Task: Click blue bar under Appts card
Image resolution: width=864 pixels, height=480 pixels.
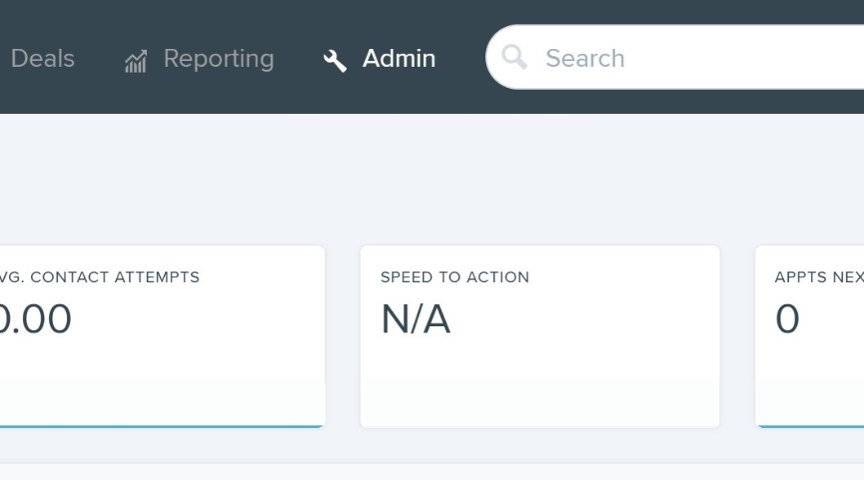Action: (811, 426)
